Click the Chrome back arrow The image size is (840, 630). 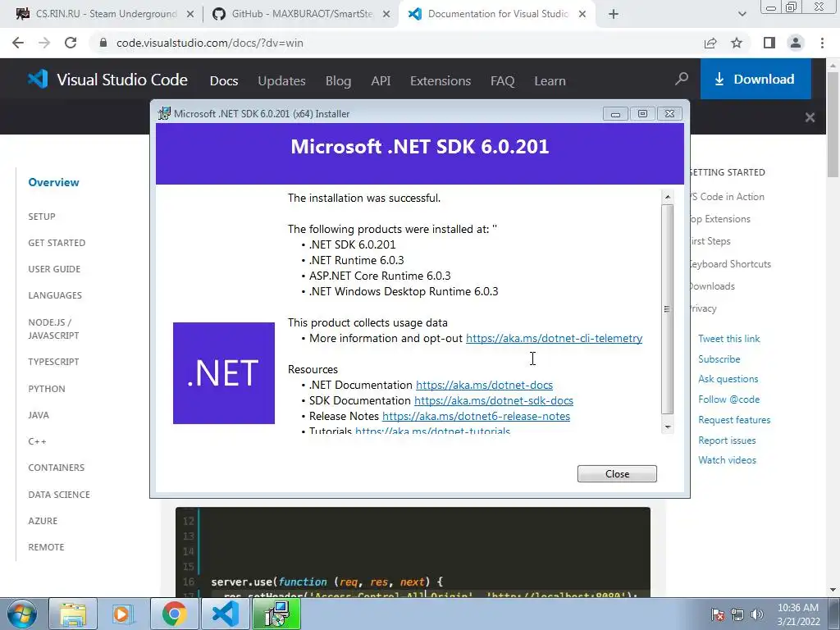(18, 43)
